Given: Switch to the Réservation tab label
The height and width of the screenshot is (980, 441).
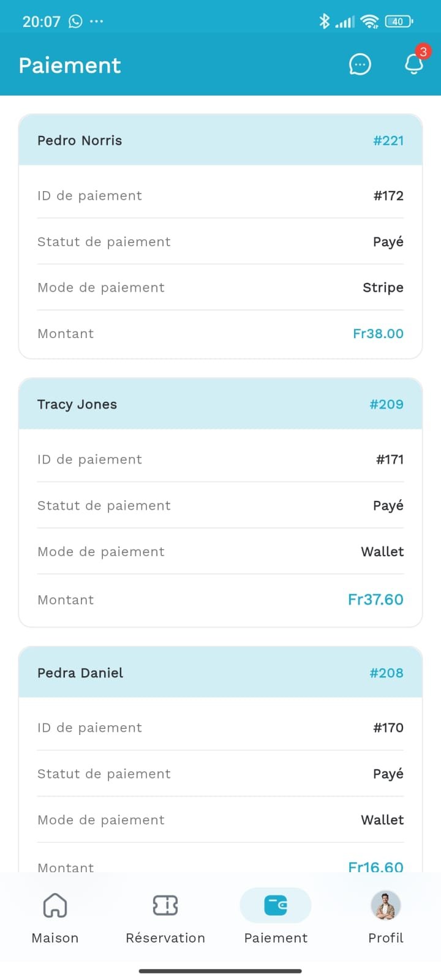Looking at the screenshot, I should pos(165,938).
